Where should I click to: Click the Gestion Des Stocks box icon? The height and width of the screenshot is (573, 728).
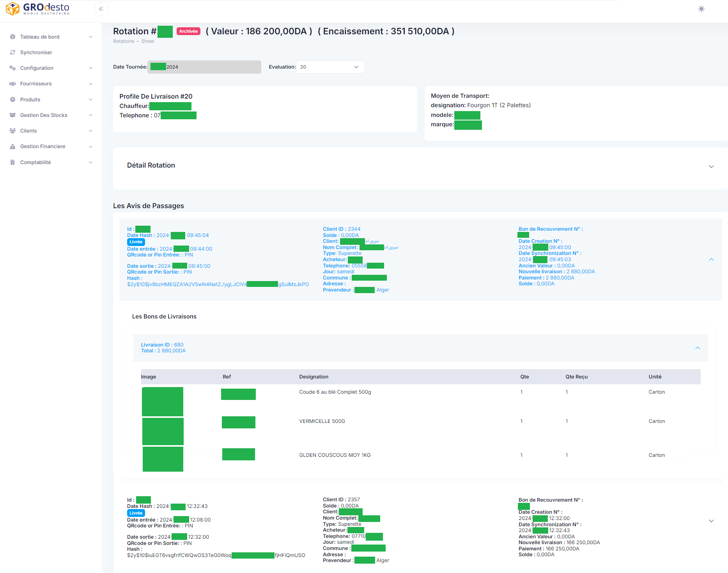[12, 115]
